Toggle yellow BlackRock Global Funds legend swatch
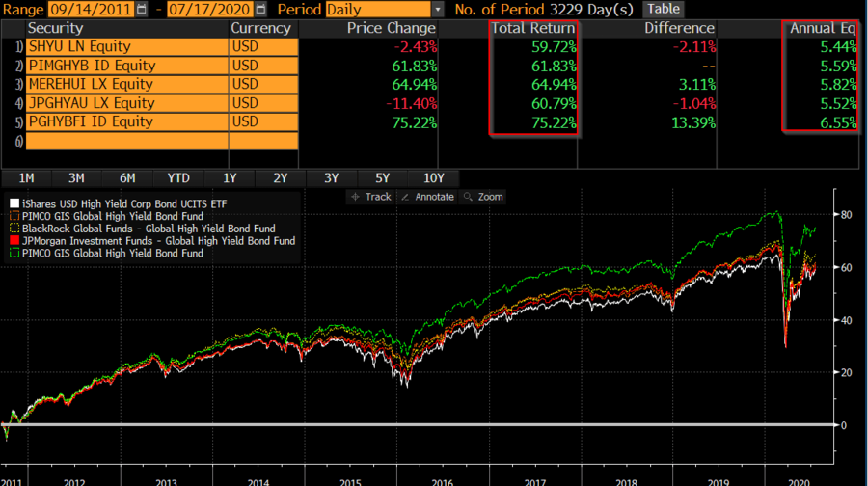Viewport: 868px width, 486px height. [x=14, y=229]
